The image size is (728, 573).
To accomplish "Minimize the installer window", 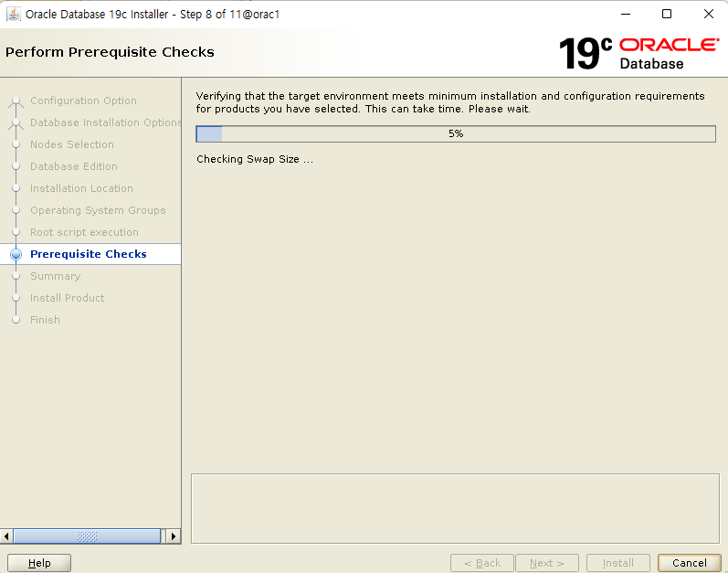I will [626, 14].
